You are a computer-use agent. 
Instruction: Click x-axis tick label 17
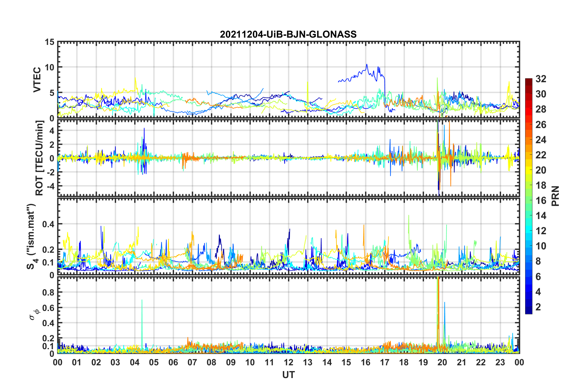385,362
